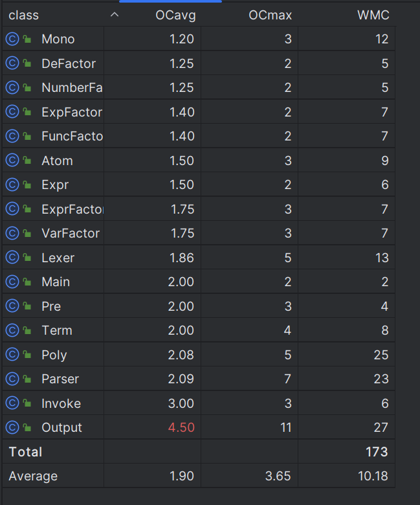Screen dimensions: 420x505
Task: Sort table by OCavg column
Action: pyautogui.click(x=175, y=15)
